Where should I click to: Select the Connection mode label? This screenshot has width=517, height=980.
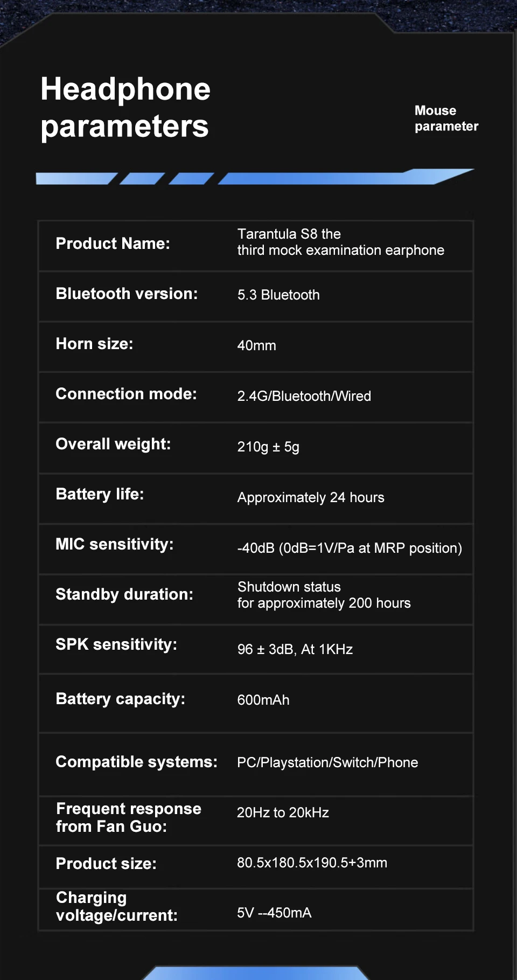126,394
